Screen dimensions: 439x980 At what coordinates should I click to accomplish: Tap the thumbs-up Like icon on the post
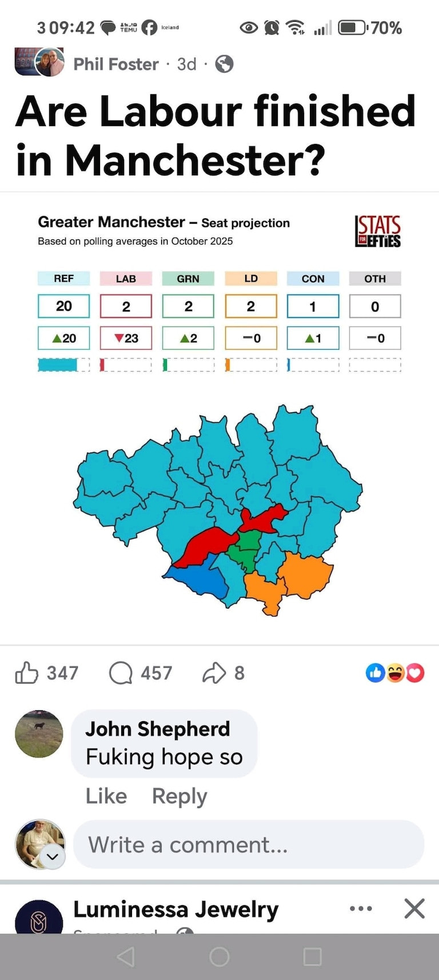click(x=27, y=673)
